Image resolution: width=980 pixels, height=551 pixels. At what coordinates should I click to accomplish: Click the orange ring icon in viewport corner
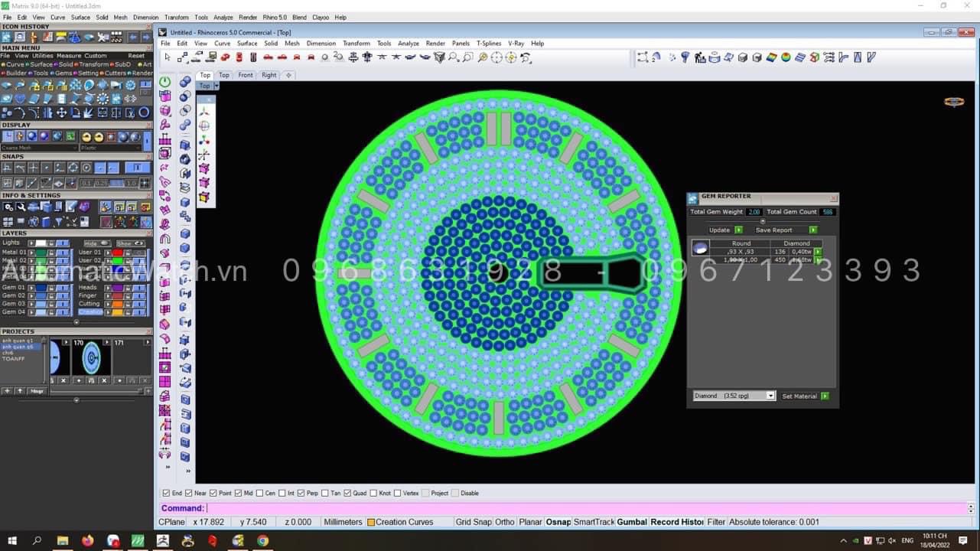click(x=954, y=102)
